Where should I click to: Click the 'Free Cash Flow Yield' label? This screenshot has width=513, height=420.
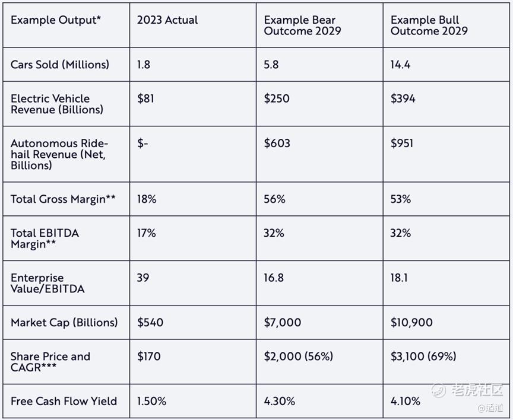click(x=64, y=401)
